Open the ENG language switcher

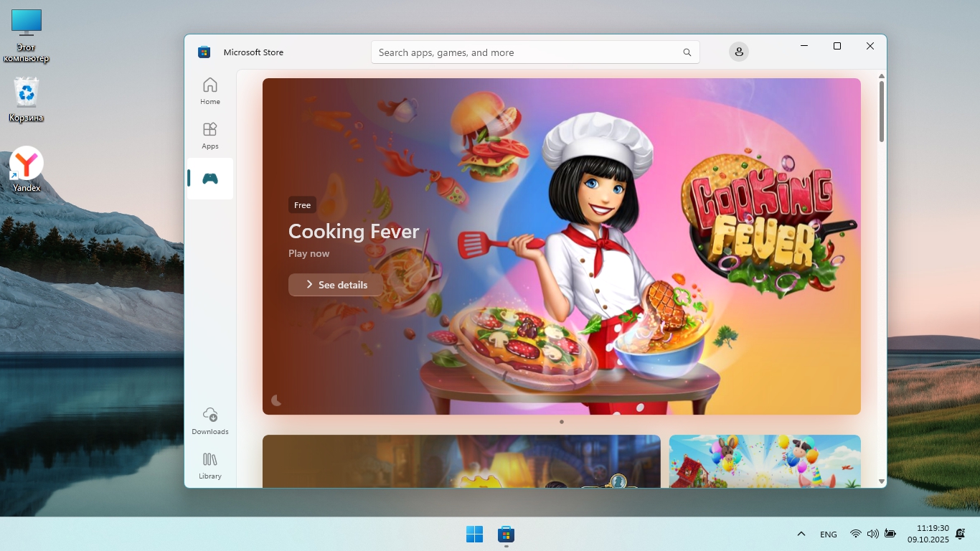[x=828, y=534]
